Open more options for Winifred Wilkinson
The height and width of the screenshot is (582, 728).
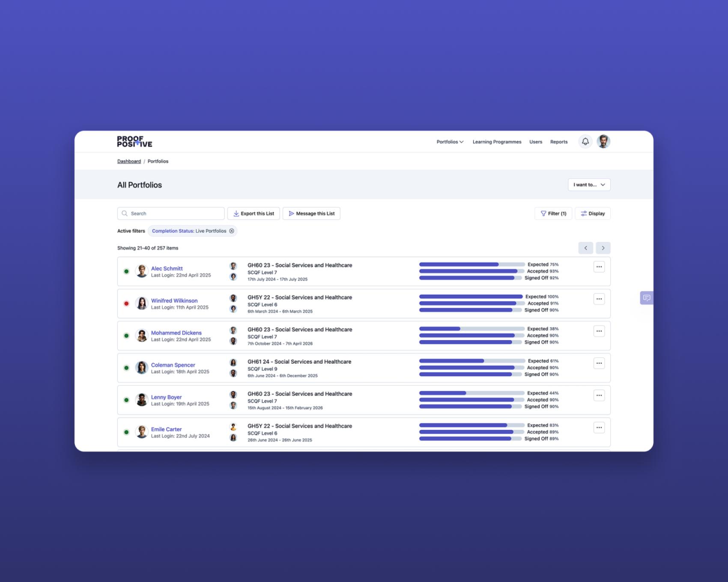pos(599,299)
